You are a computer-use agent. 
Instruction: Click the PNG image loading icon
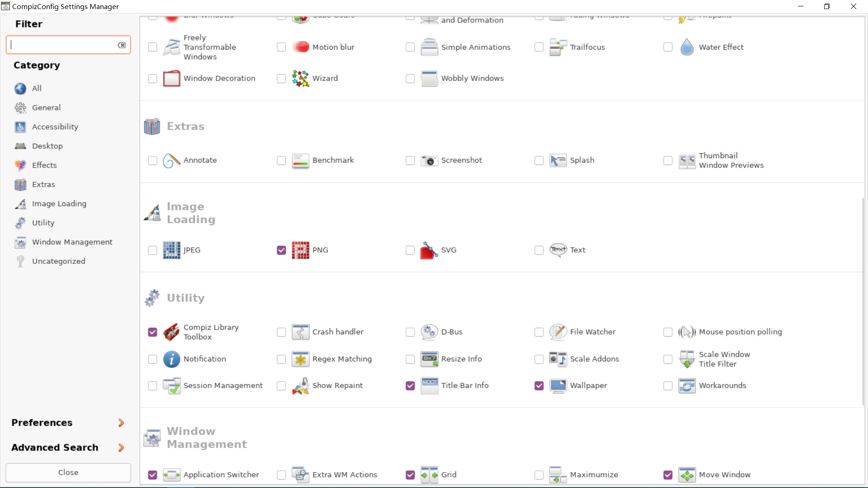point(300,250)
